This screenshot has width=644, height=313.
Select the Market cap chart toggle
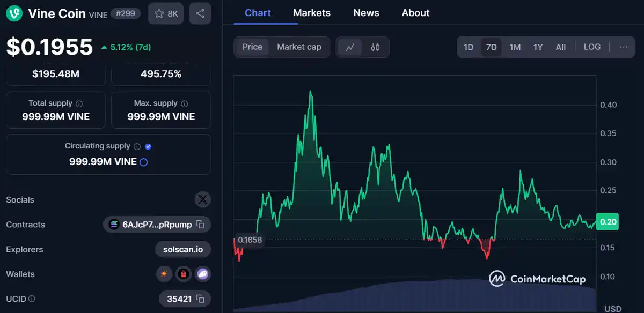[299, 47]
